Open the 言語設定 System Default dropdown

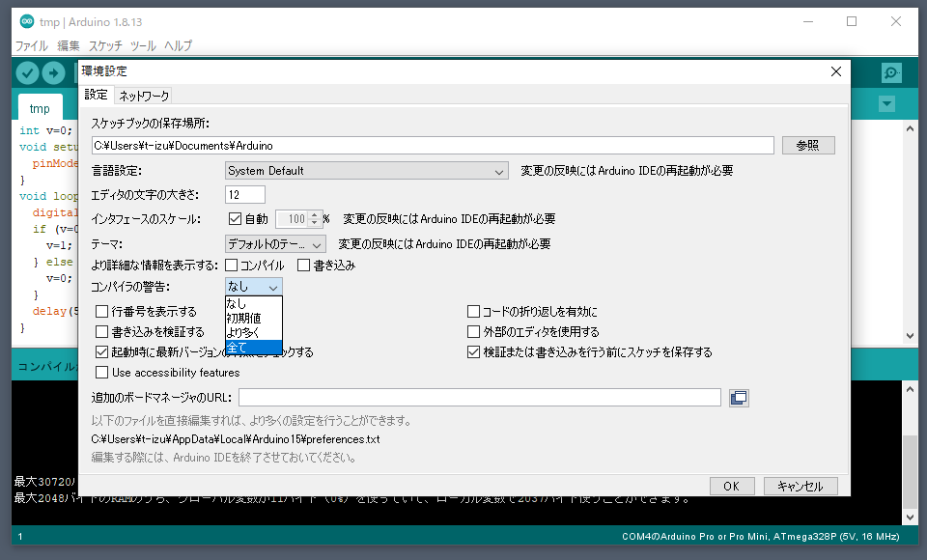tap(367, 171)
